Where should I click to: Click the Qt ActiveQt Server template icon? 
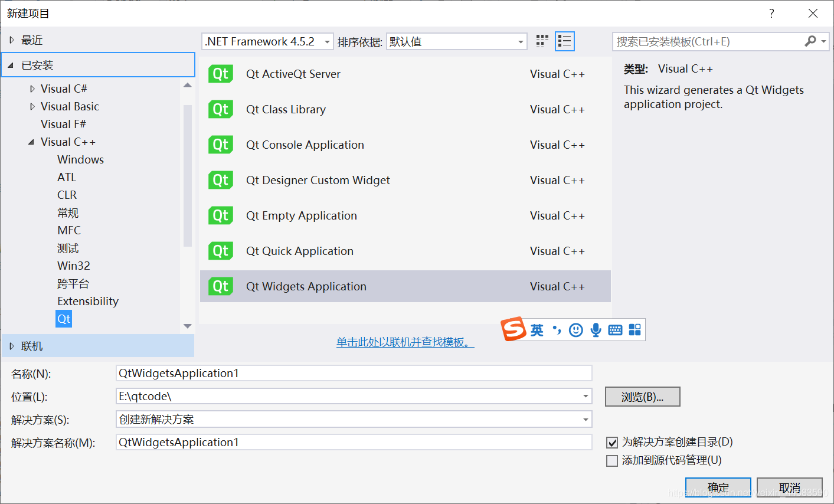click(x=221, y=74)
